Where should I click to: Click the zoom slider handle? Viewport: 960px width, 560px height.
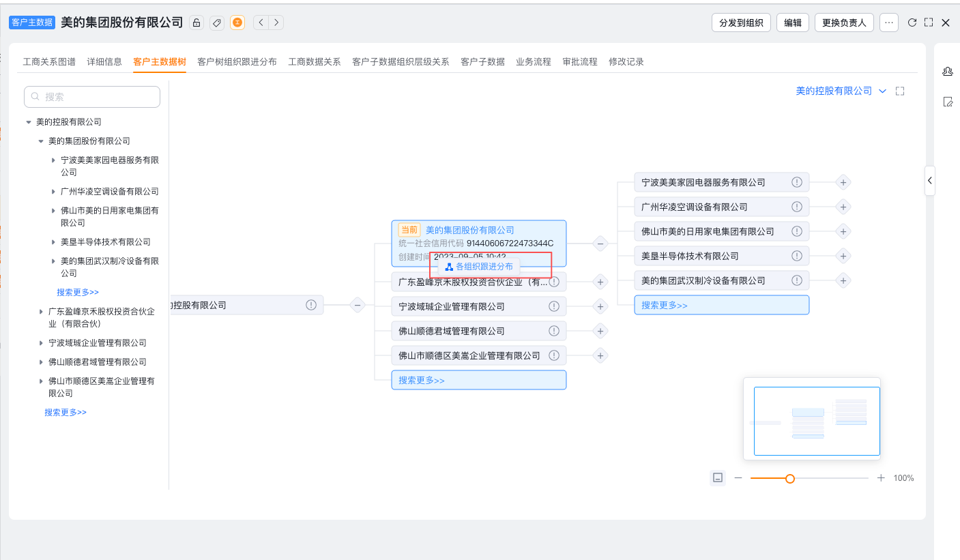pyautogui.click(x=790, y=479)
